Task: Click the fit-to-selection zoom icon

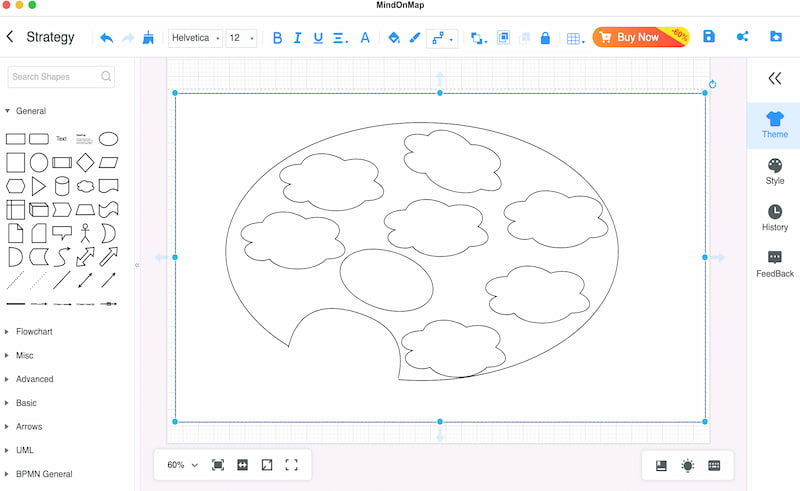Action: click(218, 465)
